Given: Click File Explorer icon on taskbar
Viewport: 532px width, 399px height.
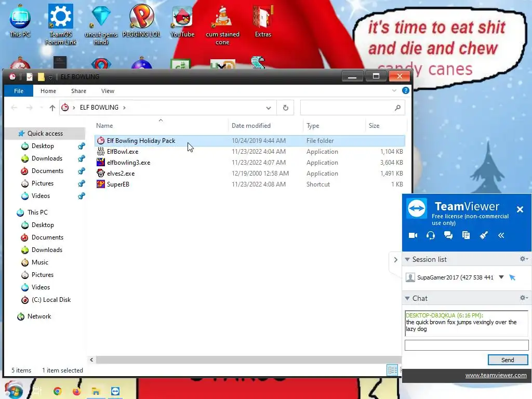Looking at the screenshot, I should click(96, 391).
